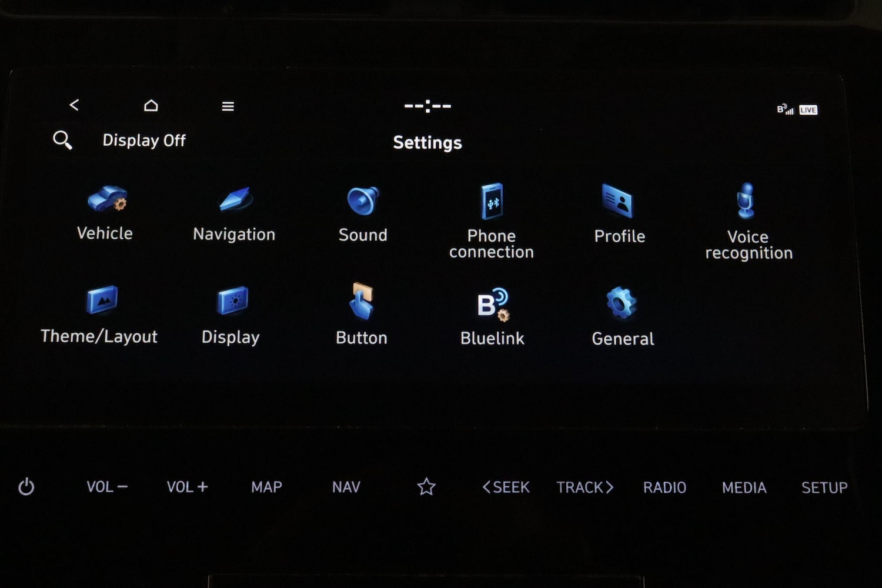
Task: Select the Sound speaker icon
Action: coord(363,201)
